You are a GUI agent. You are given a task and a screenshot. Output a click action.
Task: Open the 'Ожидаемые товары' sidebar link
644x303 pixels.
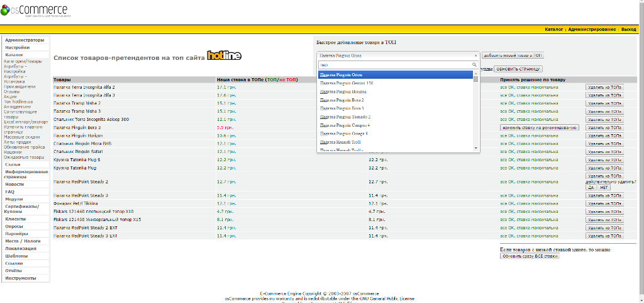pos(24,157)
